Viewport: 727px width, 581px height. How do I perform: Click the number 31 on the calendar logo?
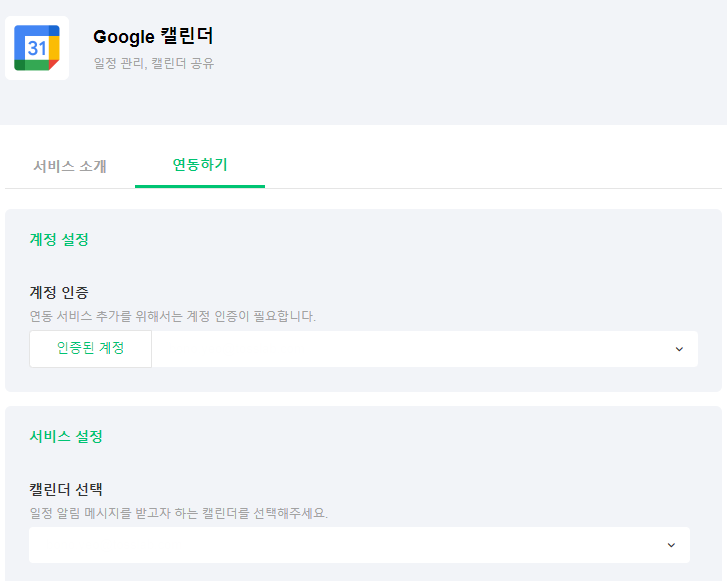tap(36, 48)
